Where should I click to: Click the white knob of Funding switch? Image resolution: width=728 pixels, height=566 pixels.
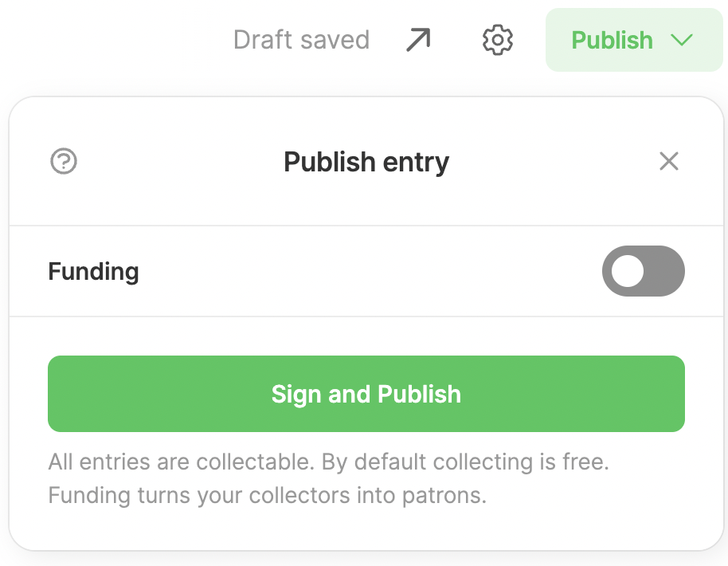[x=628, y=271]
